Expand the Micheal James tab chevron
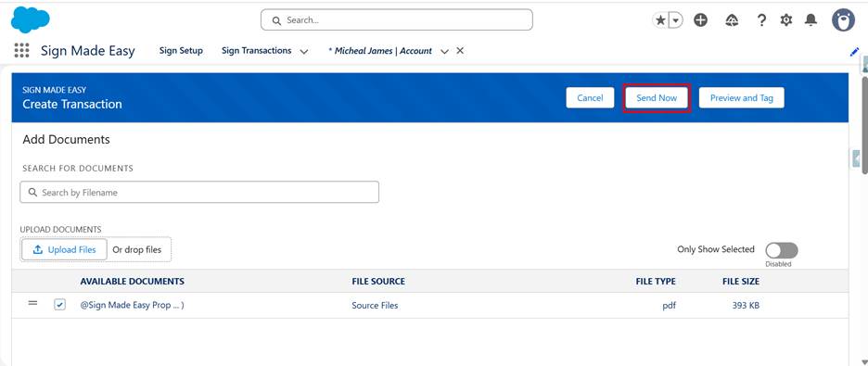This screenshot has width=868, height=366. tap(444, 51)
